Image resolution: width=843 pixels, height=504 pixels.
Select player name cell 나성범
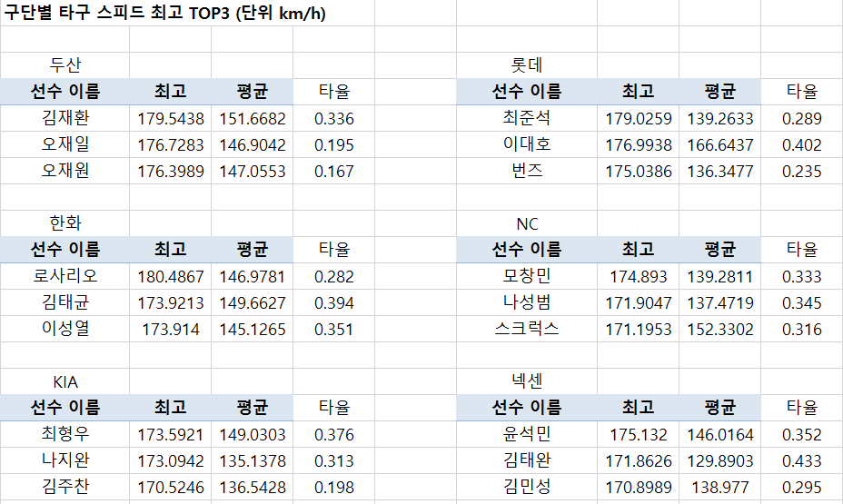pyautogui.click(x=527, y=302)
